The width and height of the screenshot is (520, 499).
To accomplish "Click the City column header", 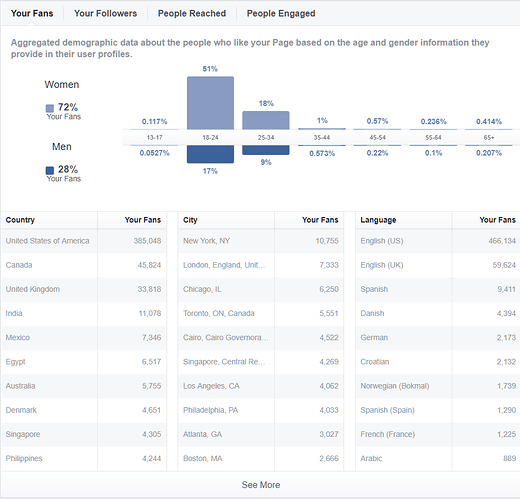I will pyautogui.click(x=190, y=220).
